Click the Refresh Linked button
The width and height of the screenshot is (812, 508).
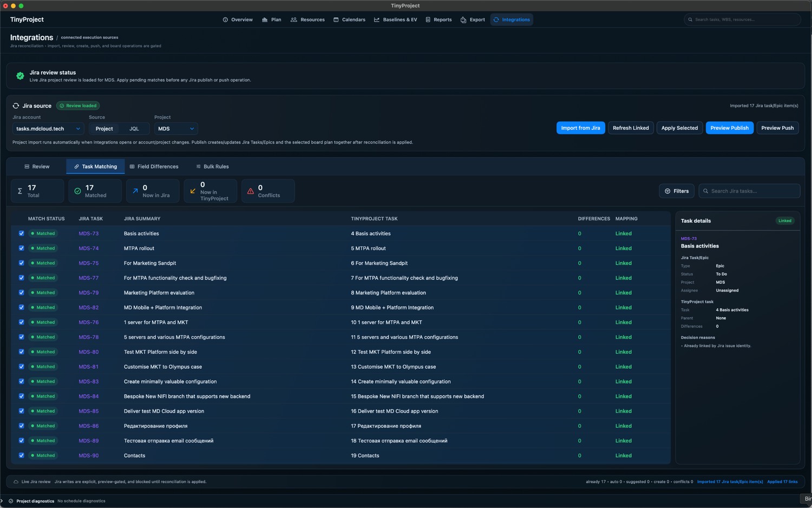click(631, 128)
